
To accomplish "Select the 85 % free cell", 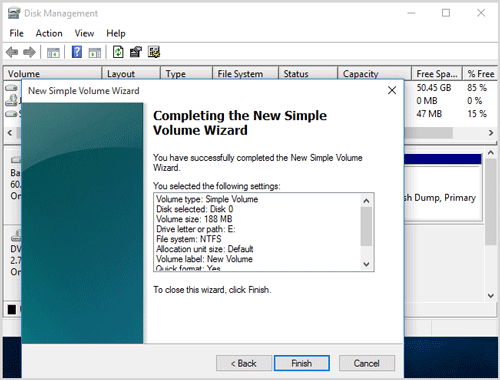I will point(477,88).
